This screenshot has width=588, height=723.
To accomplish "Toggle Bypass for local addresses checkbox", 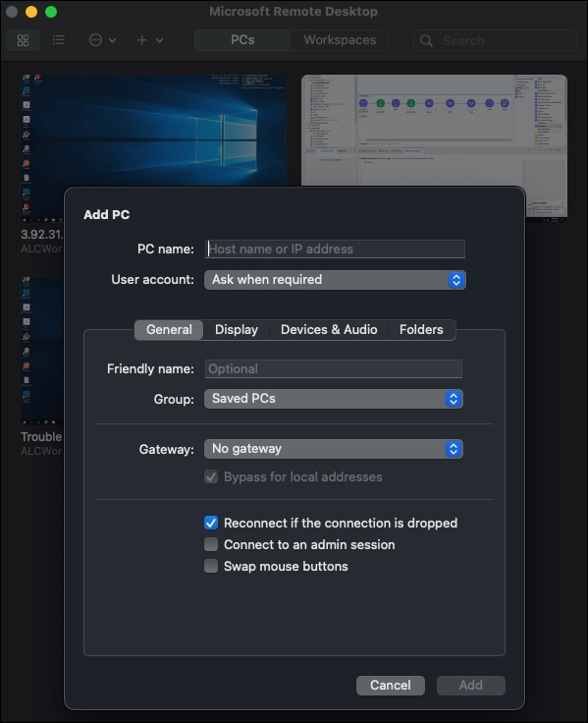I will [211, 476].
